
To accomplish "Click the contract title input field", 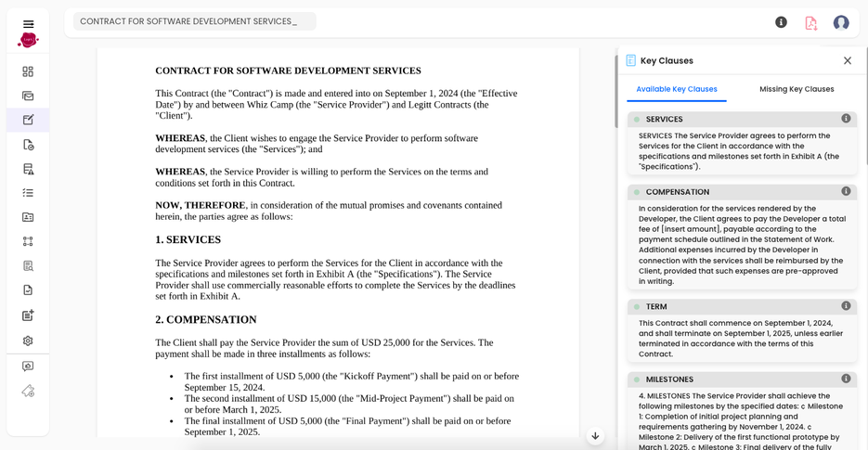I will pos(194,21).
